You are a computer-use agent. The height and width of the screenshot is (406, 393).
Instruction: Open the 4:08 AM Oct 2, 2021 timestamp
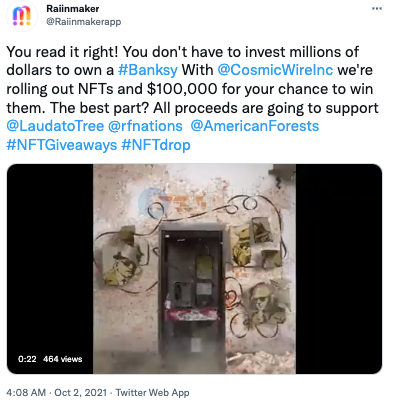click(x=56, y=393)
